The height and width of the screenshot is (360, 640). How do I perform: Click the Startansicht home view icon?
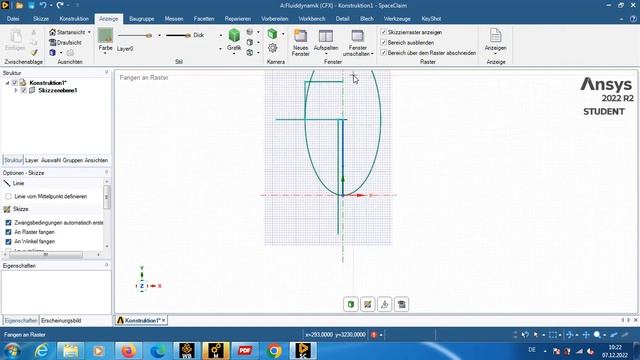pyautogui.click(x=52, y=32)
